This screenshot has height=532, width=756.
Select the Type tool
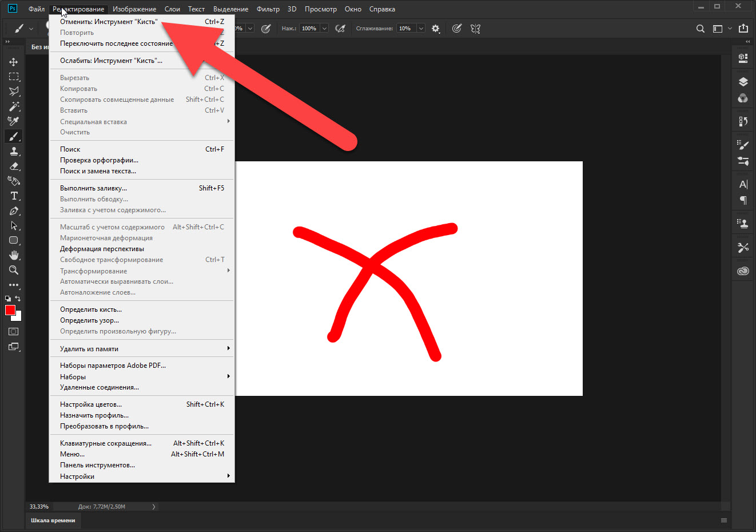(x=14, y=196)
